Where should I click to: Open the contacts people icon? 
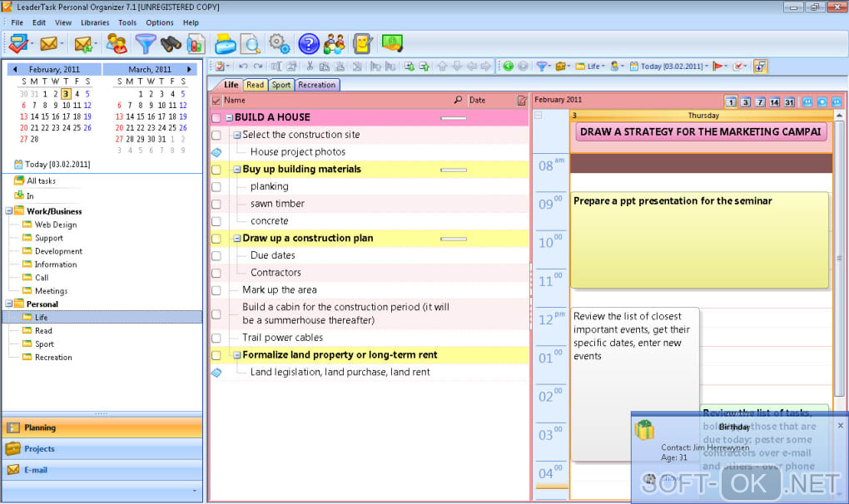(x=117, y=44)
